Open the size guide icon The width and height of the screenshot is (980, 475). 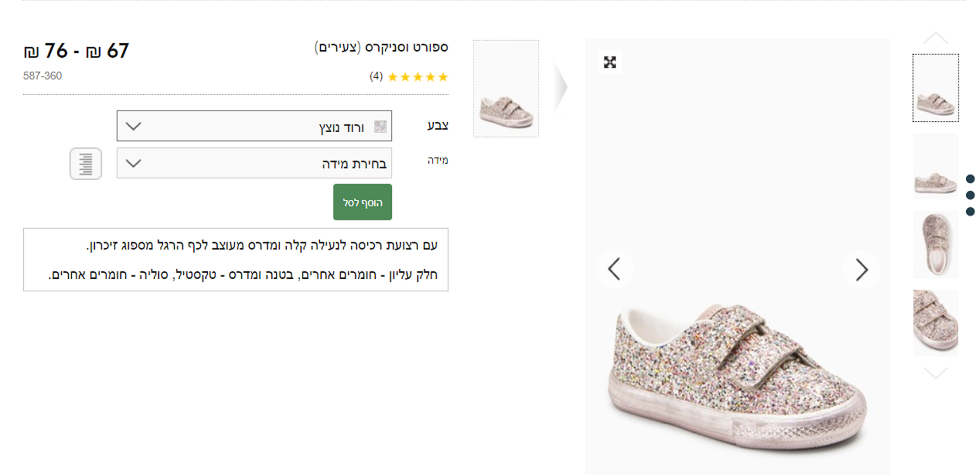tap(86, 163)
